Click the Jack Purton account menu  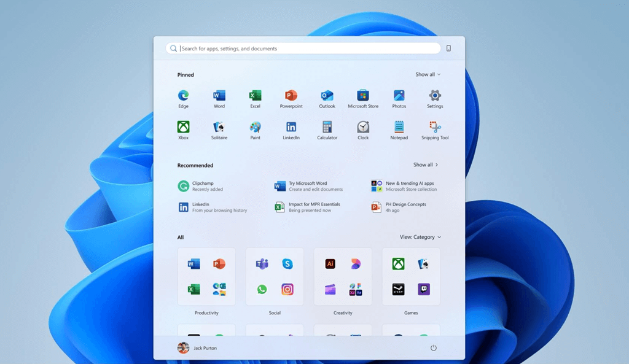click(x=198, y=348)
